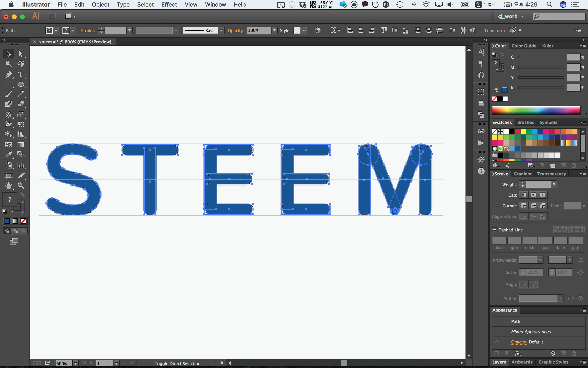Select the Lasso tool
Screen dimensions: 588x368
tap(21, 64)
